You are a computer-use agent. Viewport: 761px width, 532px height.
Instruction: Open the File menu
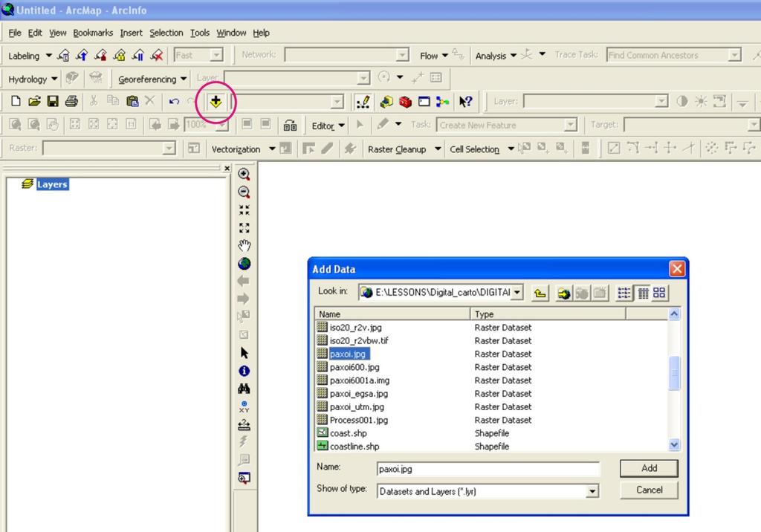pos(15,33)
